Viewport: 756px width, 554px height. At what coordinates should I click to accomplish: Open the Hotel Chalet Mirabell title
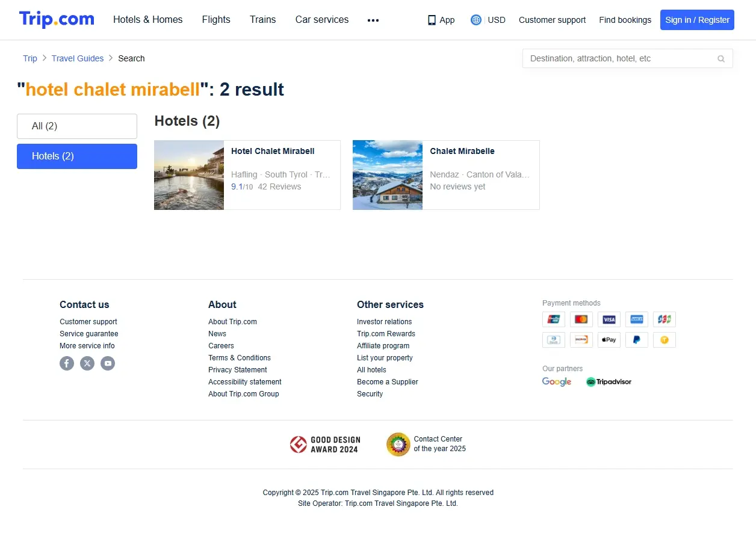tap(273, 151)
